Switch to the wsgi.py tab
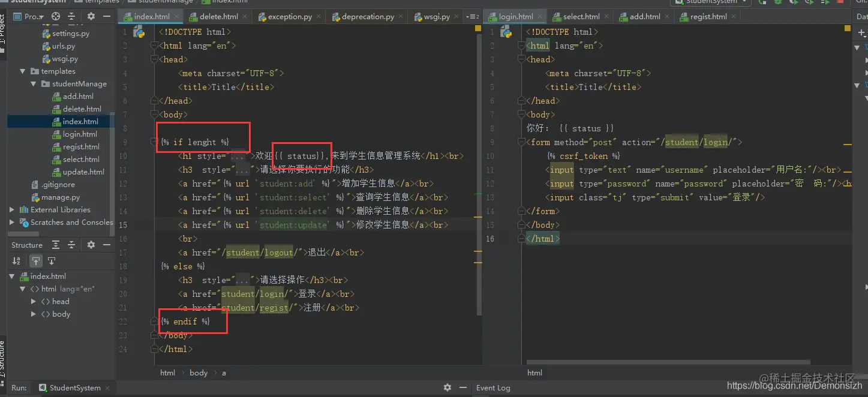Image resolution: width=868 pixels, height=397 pixels. tap(437, 17)
